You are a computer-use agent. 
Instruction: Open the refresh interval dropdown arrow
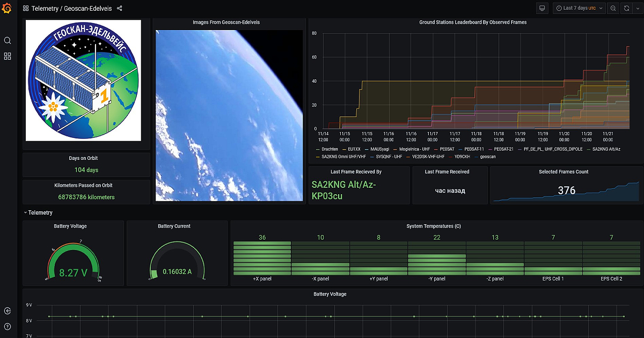[636, 8]
